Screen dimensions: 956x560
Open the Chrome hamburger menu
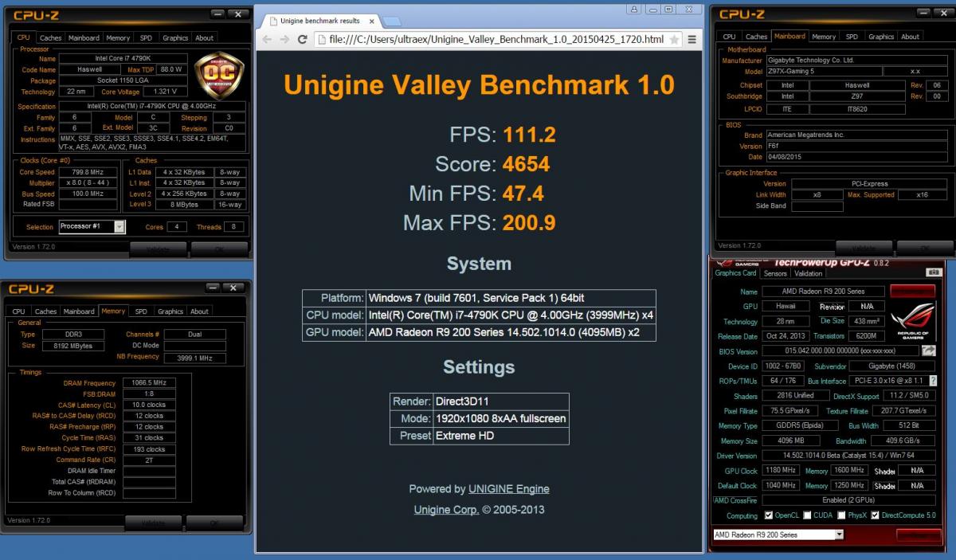pos(692,39)
